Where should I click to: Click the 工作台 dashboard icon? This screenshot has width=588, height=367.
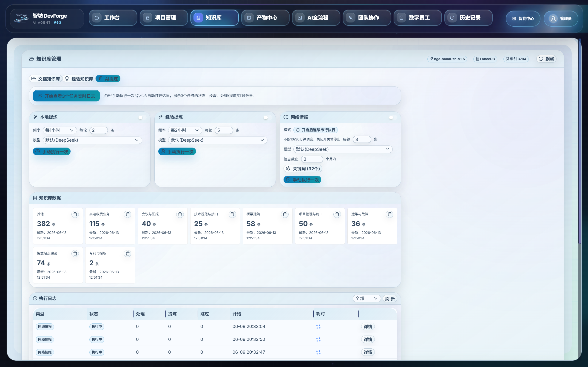pos(97,18)
